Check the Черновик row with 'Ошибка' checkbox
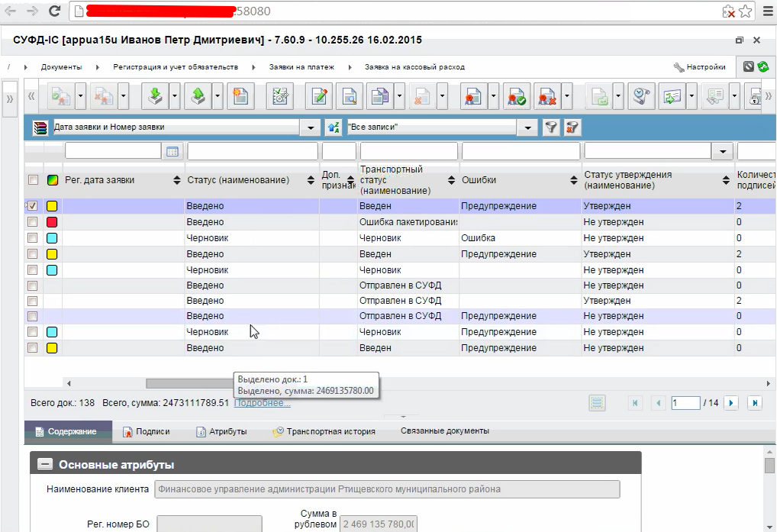 [x=32, y=238]
